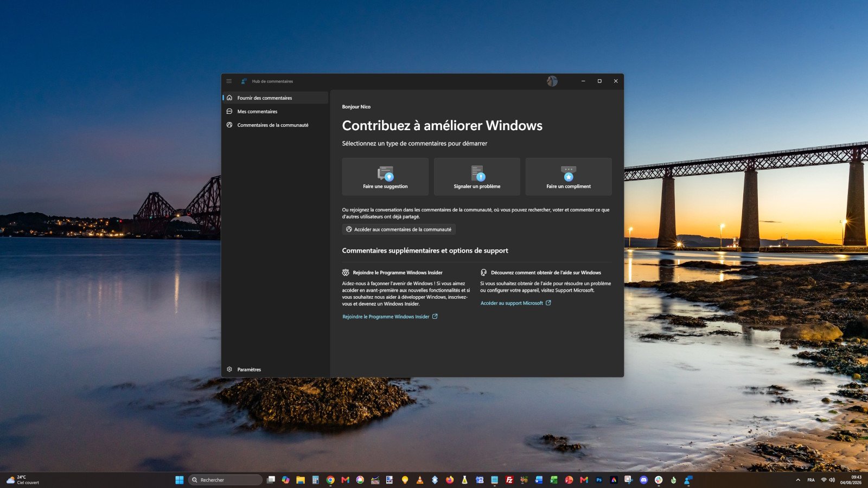Expand the hidden system tray icons chevron
The image size is (868, 488).
click(x=798, y=480)
